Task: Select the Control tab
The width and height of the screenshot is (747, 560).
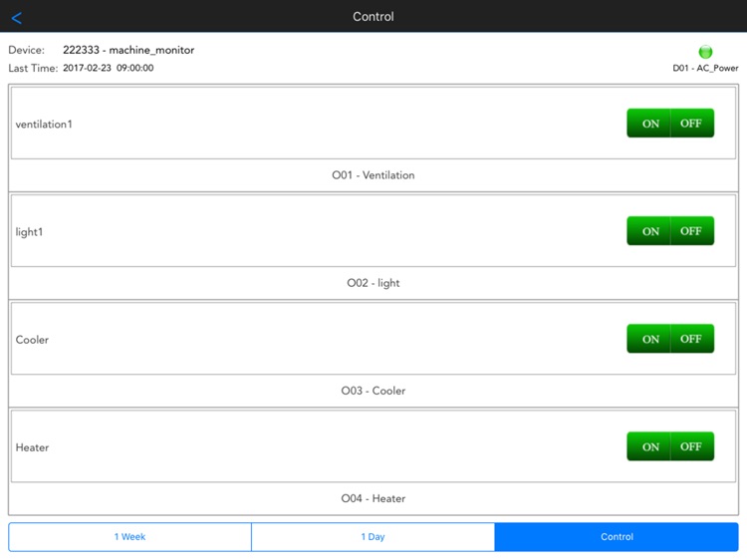Action: pos(617,537)
